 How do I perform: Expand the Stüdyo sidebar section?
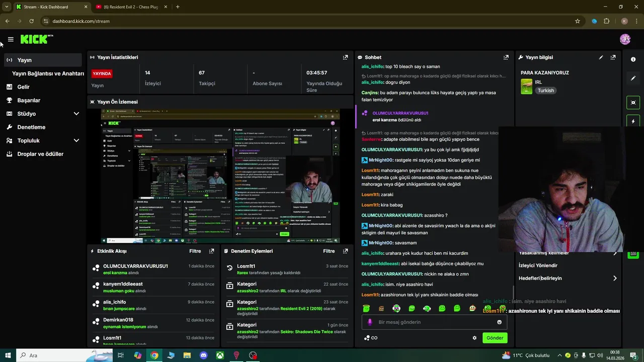[x=76, y=114]
